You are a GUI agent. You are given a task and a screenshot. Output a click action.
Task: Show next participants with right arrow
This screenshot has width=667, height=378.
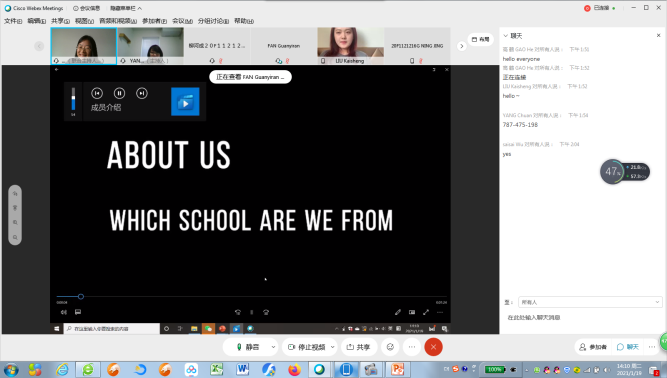coord(462,46)
